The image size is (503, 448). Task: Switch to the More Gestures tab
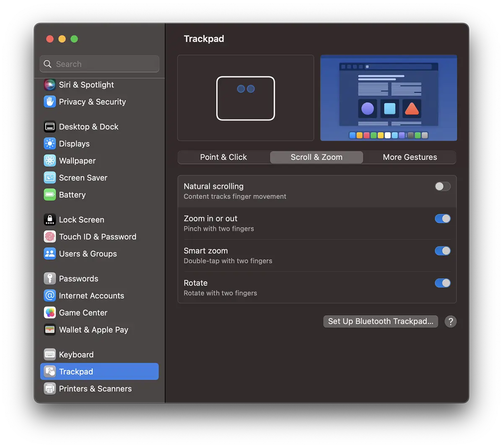coord(410,157)
